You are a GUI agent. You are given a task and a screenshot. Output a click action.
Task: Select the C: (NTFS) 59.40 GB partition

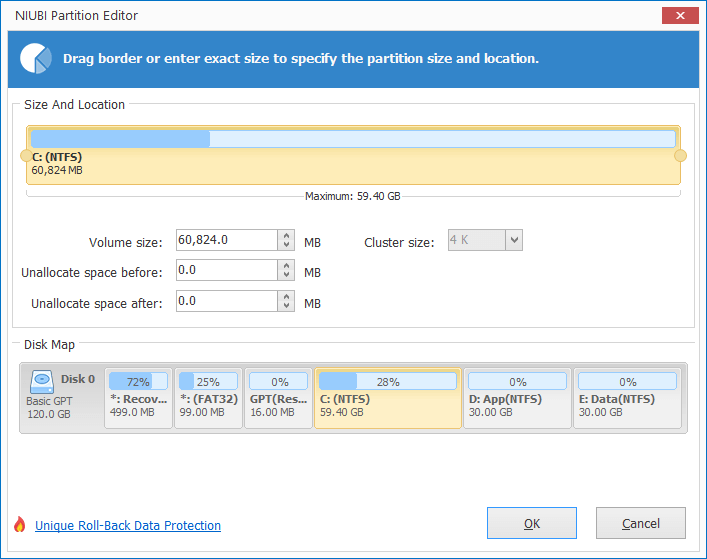coord(388,398)
